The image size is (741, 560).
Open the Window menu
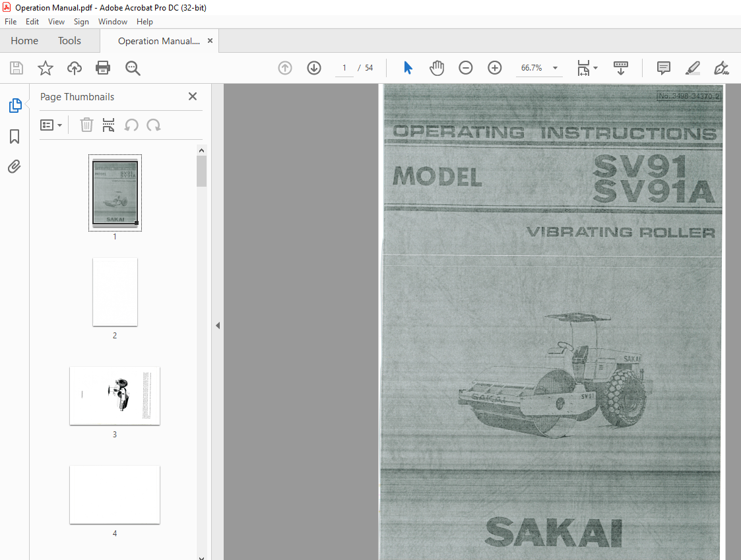pos(112,22)
